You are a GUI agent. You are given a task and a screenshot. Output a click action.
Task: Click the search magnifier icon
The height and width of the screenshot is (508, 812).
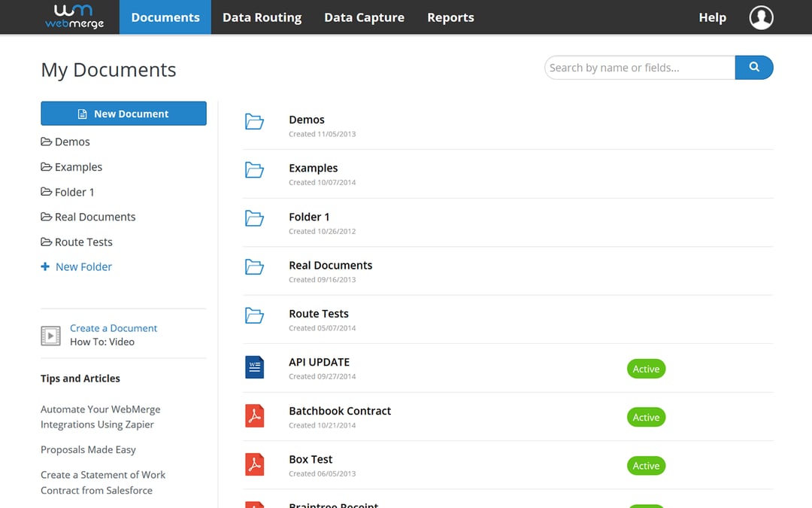tap(753, 67)
